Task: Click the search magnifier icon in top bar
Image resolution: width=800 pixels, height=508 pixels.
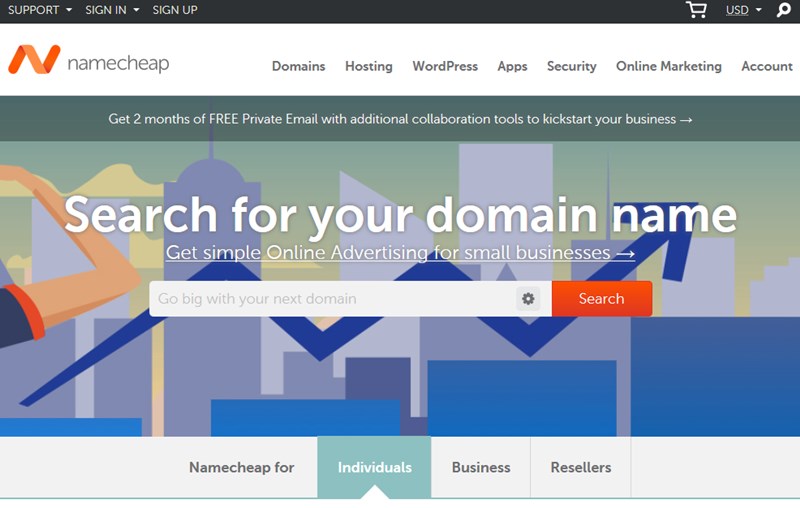Action: 784,10
